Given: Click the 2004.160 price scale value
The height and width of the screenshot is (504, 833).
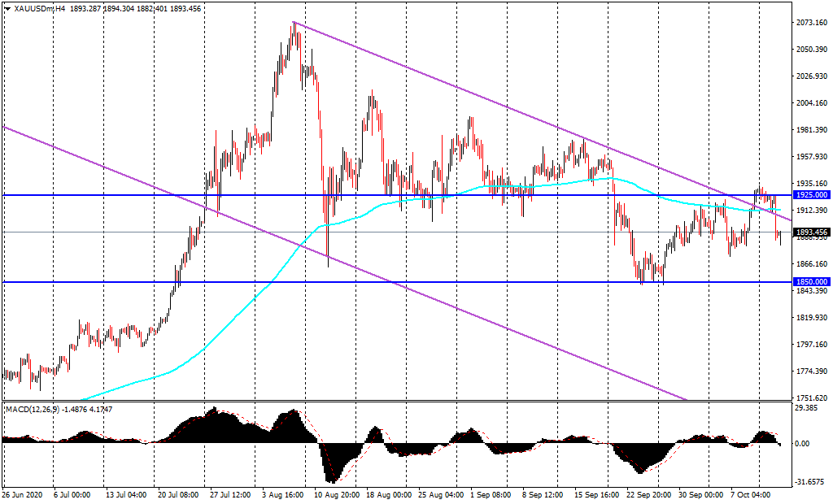Looking at the screenshot, I should (x=811, y=103).
